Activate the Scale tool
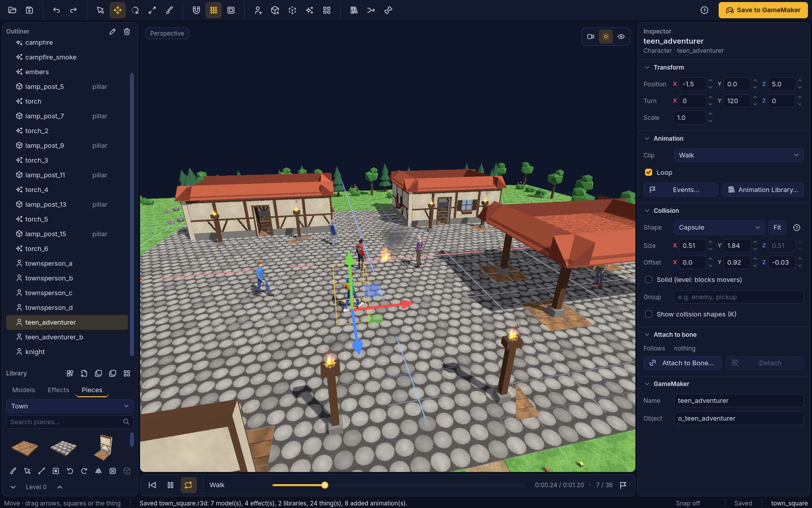Screen dimensions: 812x508 tap(152, 10)
